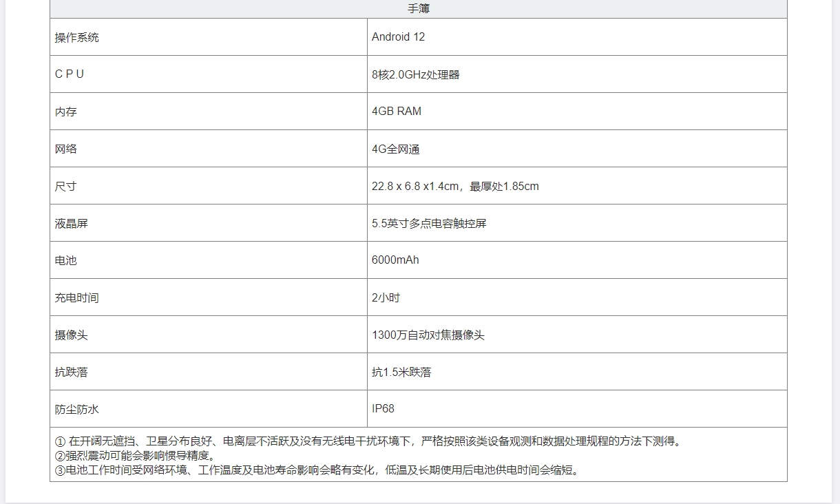Viewport: 840px width, 504px height.
Task: Select the 液晶屏 label cell
Action: coord(72,223)
